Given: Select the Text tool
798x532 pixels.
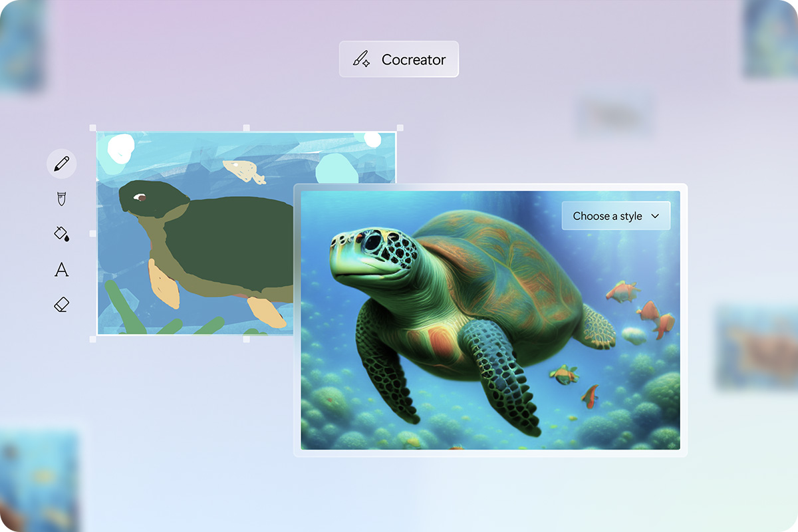Looking at the screenshot, I should tap(61, 269).
